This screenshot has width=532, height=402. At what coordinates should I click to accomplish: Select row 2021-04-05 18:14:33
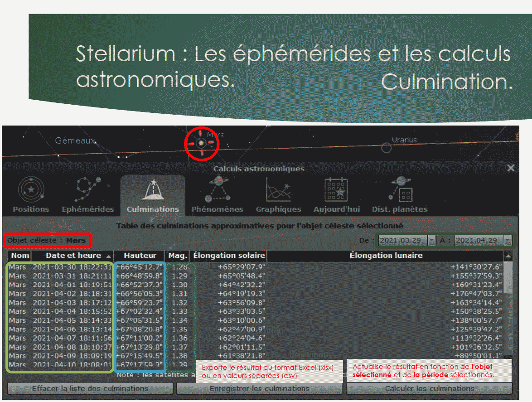click(256, 320)
